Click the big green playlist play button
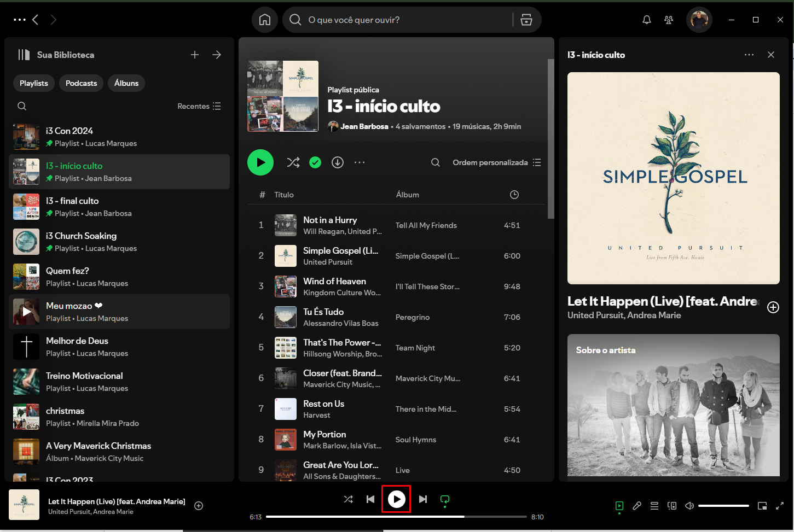This screenshot has height=532, width=794. point(260,162)
